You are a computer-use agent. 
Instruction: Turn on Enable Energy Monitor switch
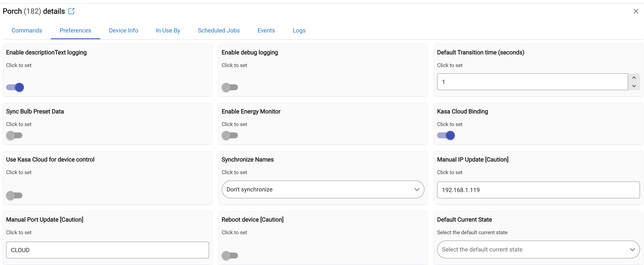230,135
